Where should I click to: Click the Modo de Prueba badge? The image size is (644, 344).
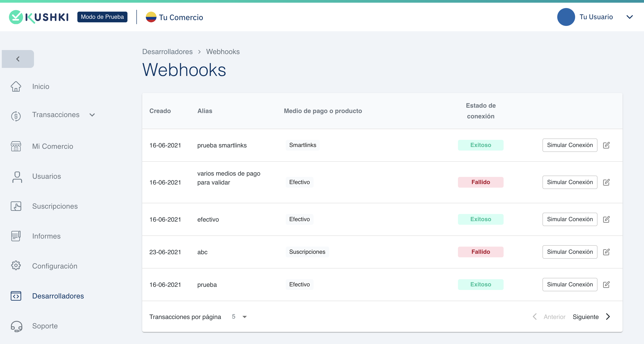point(102,17)
